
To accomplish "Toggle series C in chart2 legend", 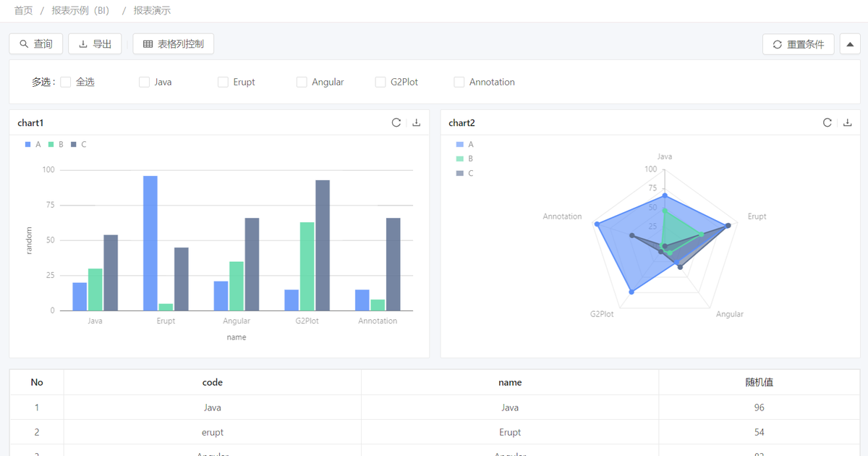I will pyautogui.click(x=464, y=173).
